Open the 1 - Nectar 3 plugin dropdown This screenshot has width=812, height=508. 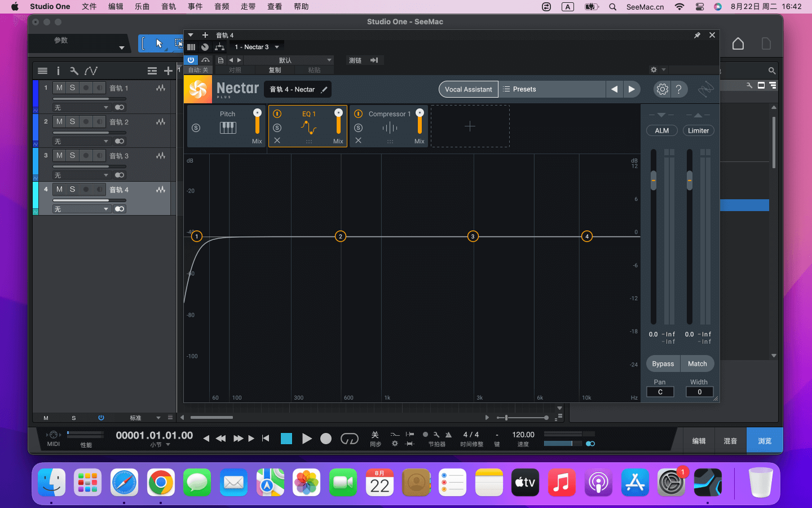coord(257,47)
